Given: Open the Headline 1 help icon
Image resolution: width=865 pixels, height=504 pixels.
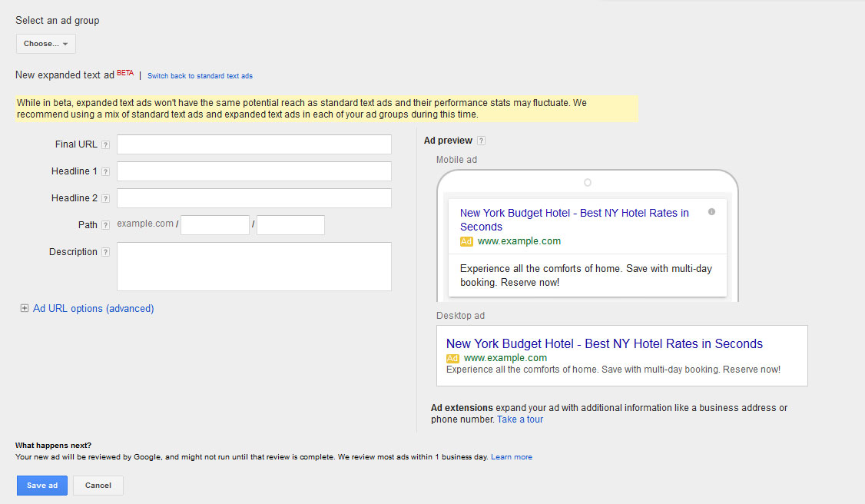Looking at the screenshot, I should (x=105, y=172).
